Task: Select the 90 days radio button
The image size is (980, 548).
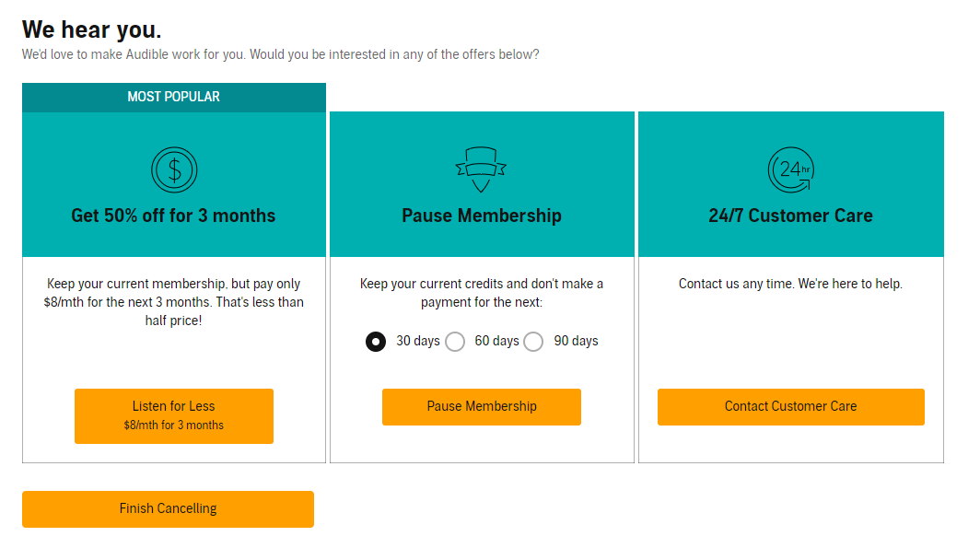Action: click(x=533, y=342)
